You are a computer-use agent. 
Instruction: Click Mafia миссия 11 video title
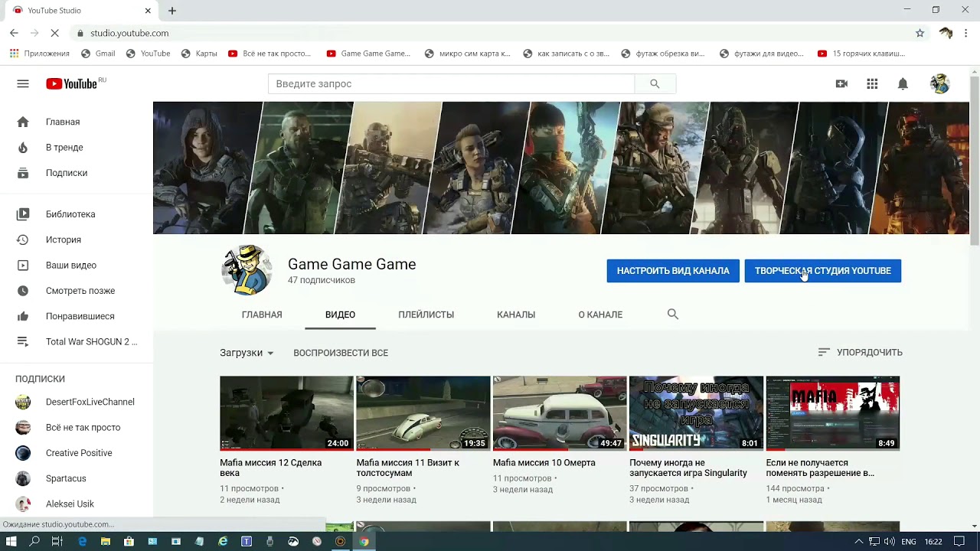(407, 468)
